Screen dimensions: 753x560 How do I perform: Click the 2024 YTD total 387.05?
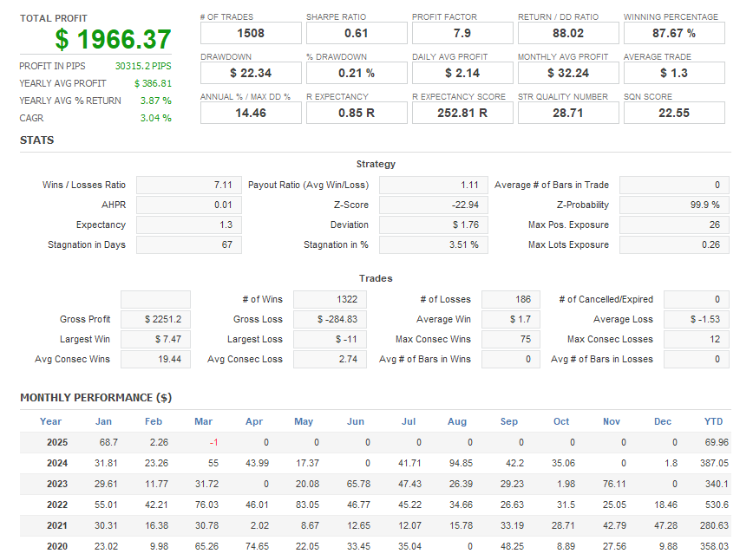(714, 463)
